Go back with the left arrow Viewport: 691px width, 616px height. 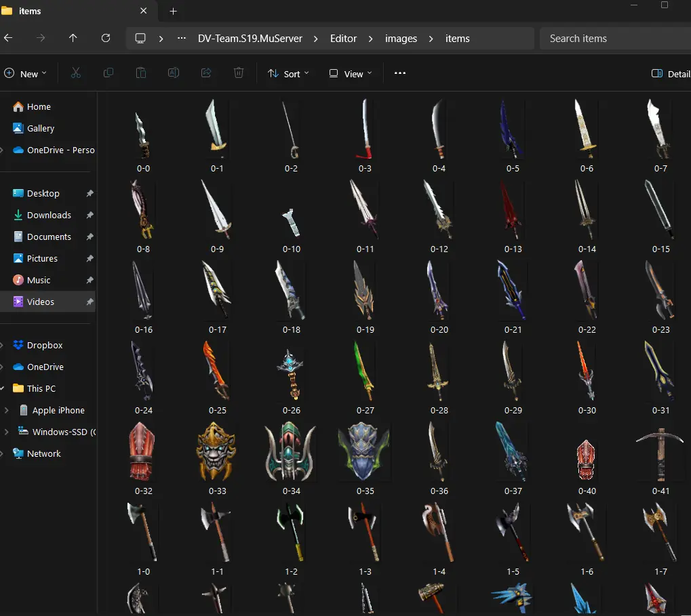[x=8, y=39]
